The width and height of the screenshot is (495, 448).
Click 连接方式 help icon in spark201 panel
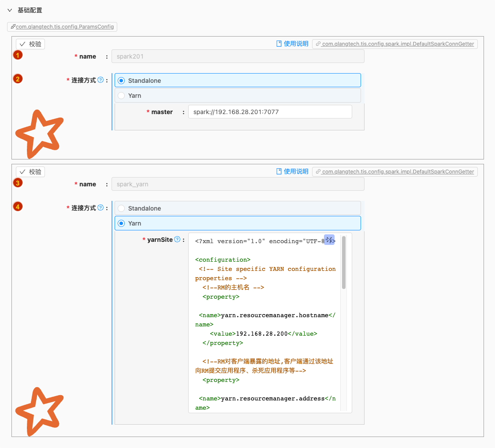(100, 80)
